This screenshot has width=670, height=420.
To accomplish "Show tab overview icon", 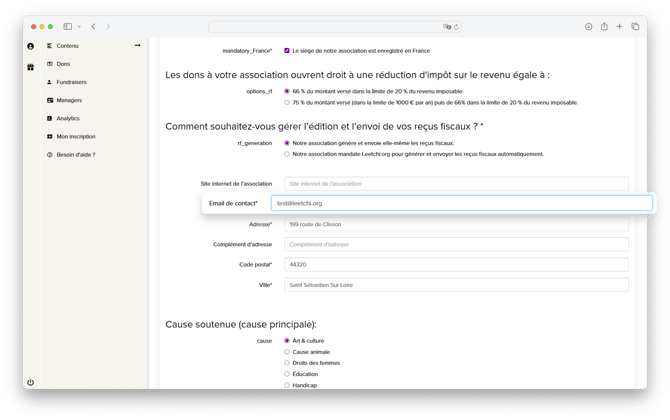I will 635,26.
